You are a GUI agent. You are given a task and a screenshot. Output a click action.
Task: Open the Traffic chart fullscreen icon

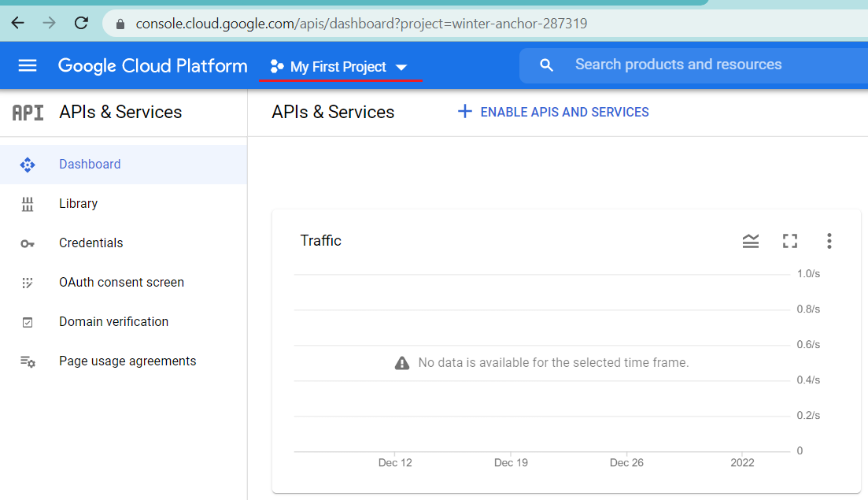[790, 241]
